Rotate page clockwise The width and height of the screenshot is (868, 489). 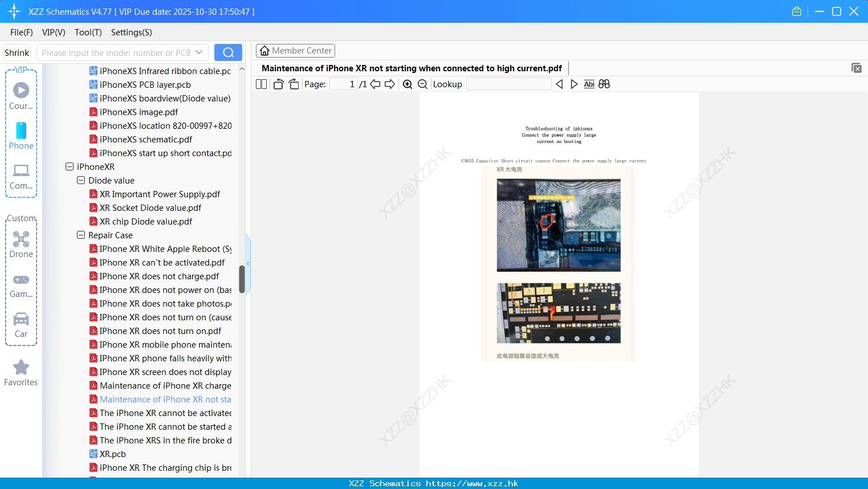point(294,84)
